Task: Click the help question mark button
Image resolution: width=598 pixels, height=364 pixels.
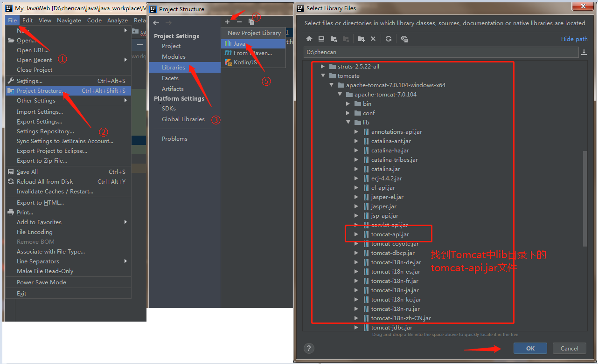Action: [x=309, y=348]
